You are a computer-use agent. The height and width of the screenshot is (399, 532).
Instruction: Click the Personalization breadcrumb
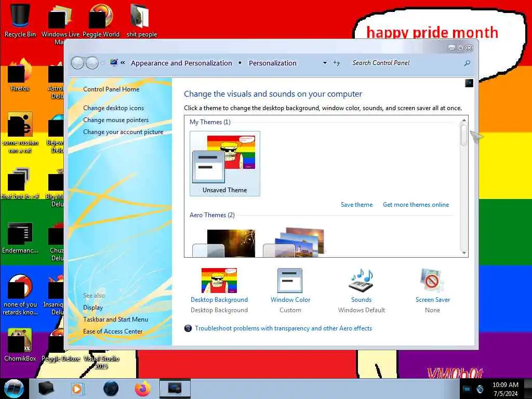click(x=272, y=63)
